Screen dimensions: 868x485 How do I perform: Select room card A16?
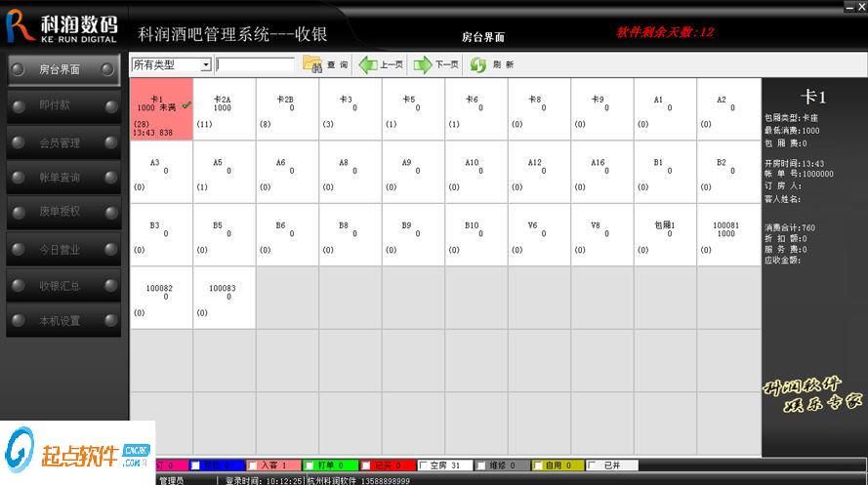[x=602, y=172]
